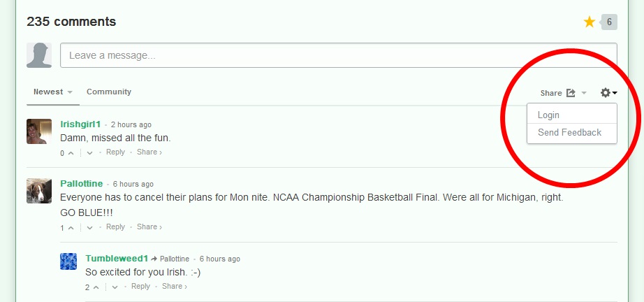Reply to Pallottine's comment
This screenshot has width=644, height=302.
(115, 227)
